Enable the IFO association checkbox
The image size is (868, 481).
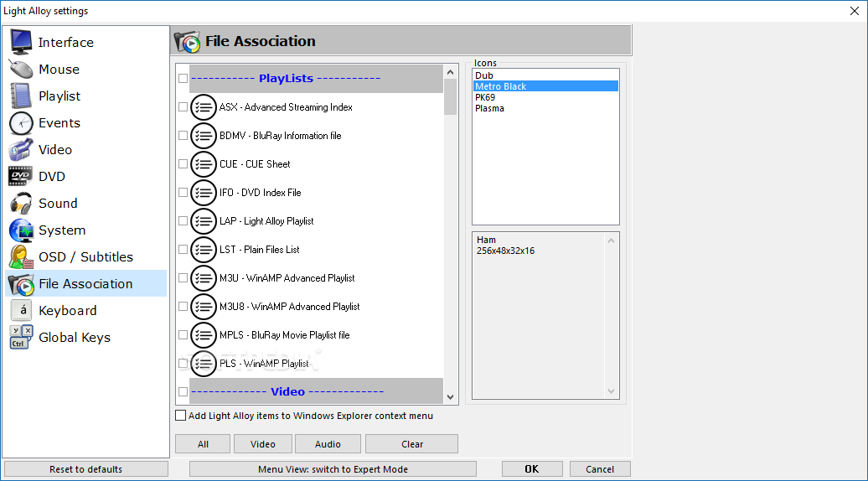click(183, 193)
